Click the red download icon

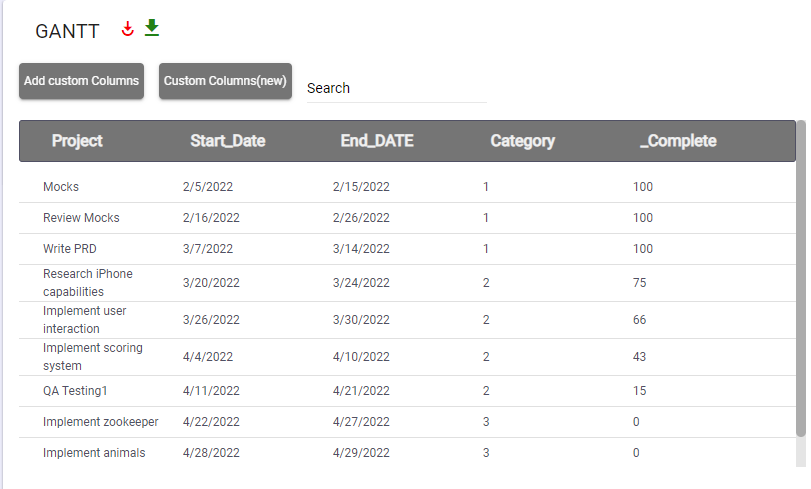(127, 28)
